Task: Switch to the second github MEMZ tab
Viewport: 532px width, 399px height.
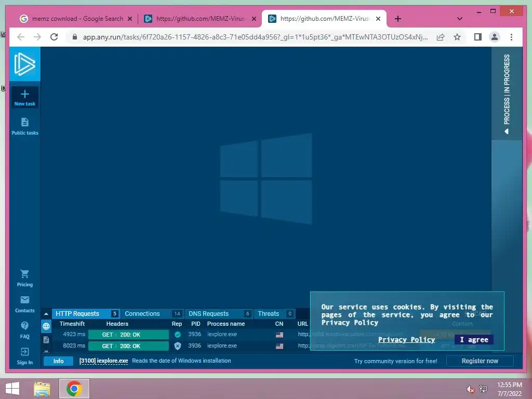Action: 325,19
